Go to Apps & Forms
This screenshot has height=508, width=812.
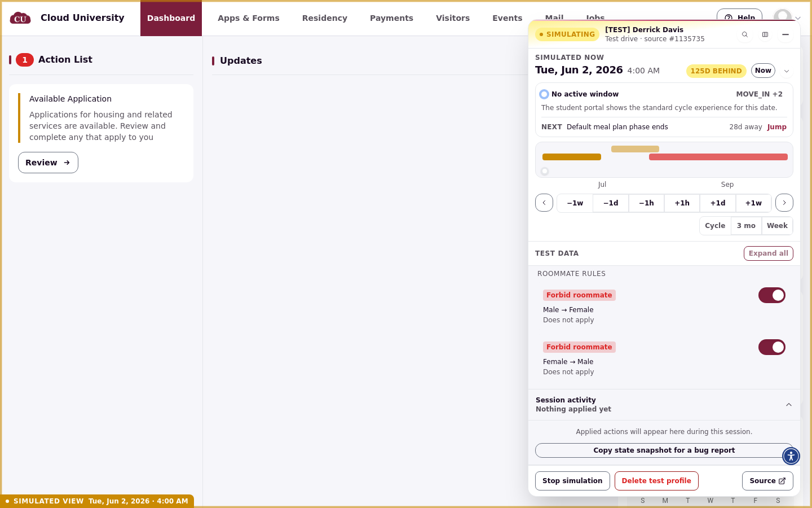click(x=249, y=18)
